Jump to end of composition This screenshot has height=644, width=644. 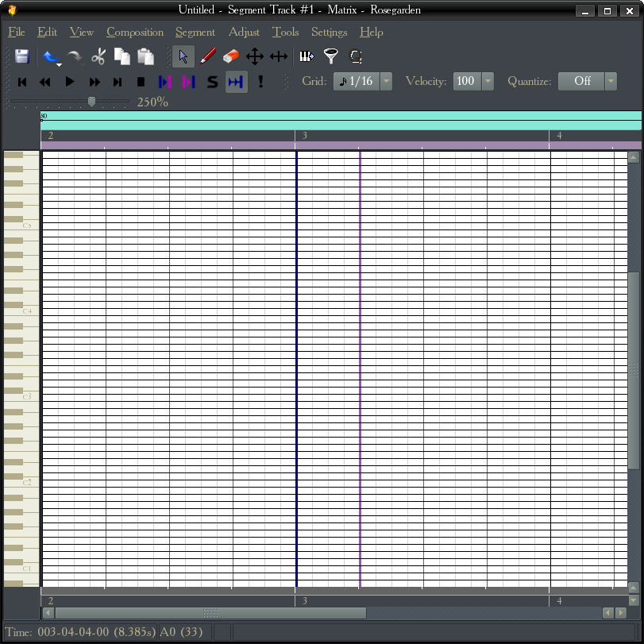(x=118, y=82)
